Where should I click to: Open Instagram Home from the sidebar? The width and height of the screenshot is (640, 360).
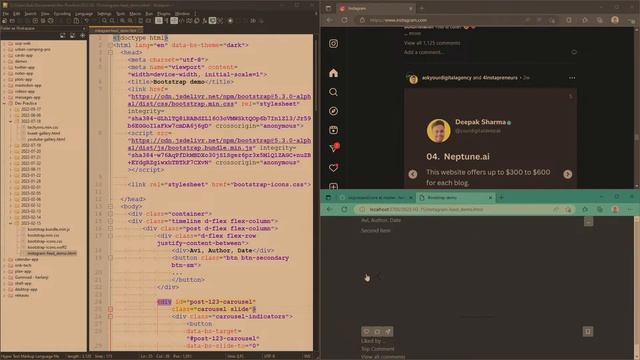pyautogui.click(x=333, y=73)
